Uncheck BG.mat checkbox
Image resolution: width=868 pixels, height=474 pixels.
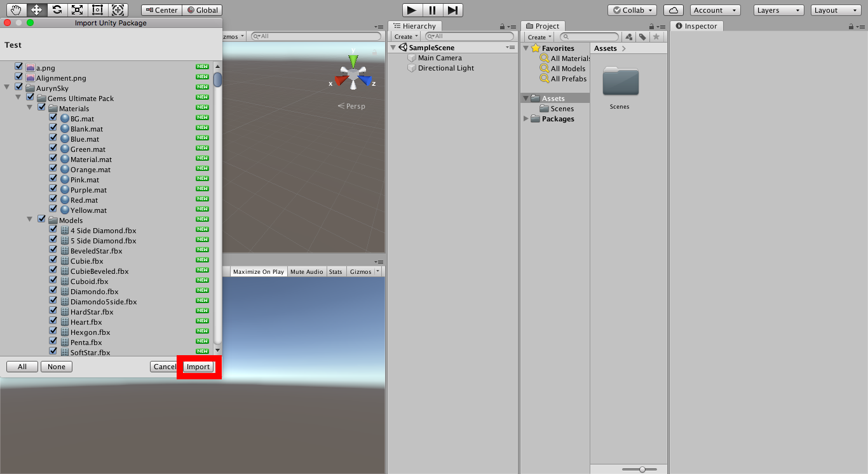click(53, 117)
